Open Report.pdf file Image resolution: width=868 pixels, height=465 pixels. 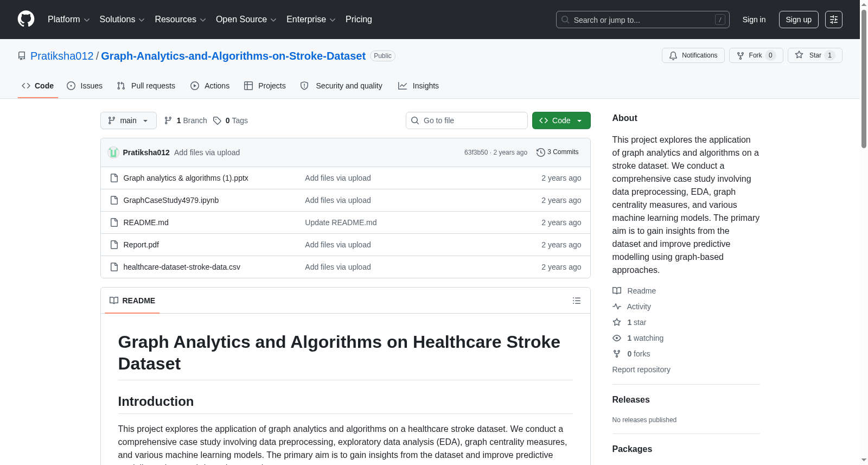[141, 245]
